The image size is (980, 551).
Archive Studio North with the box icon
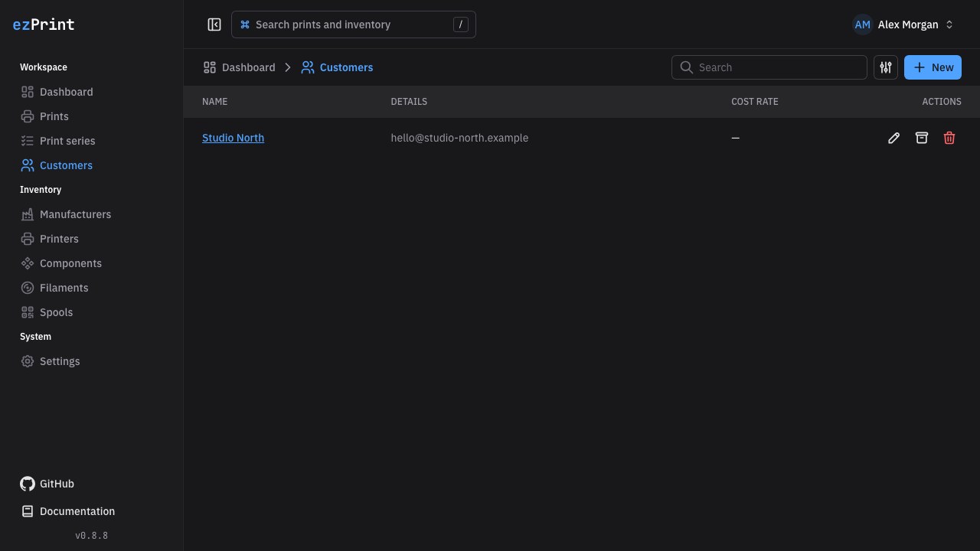pos(922,138)
